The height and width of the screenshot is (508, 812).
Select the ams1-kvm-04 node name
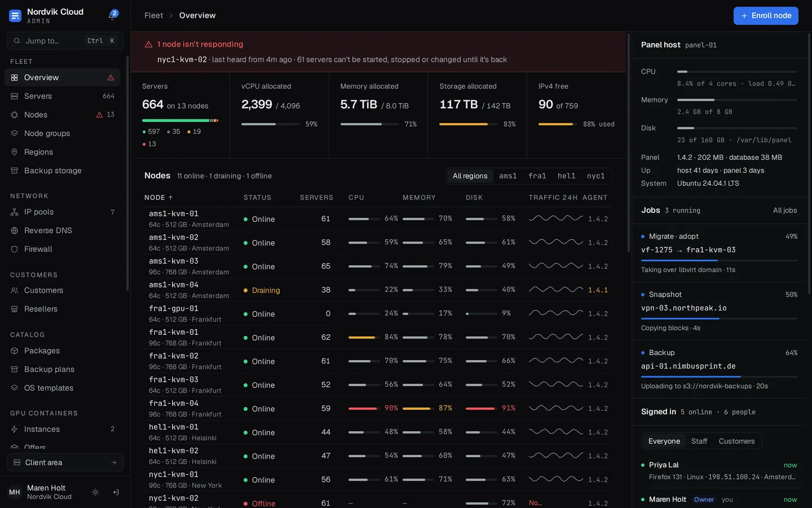tap(174, 285)
